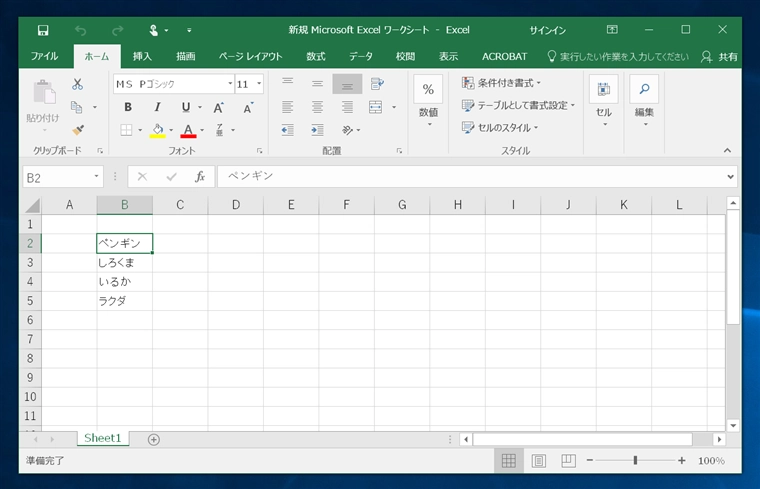The height and width of the screenshot is (489, 760).
Task: Show phonetic guide (furigana) icon
Action: pos(220,130)
